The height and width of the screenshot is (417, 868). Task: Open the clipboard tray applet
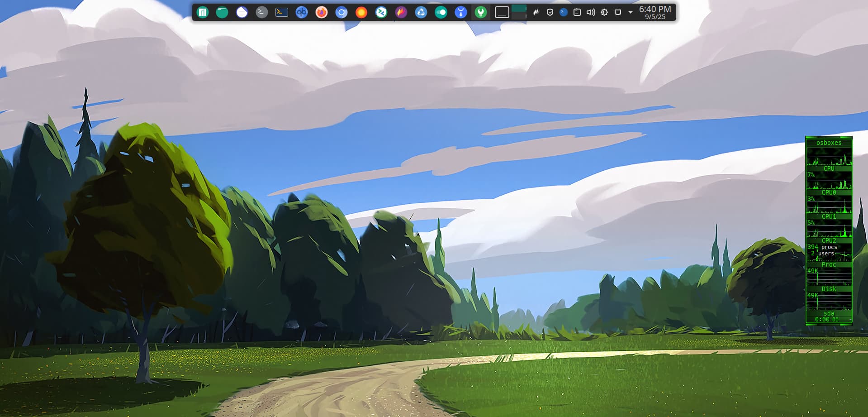[577, 13]
